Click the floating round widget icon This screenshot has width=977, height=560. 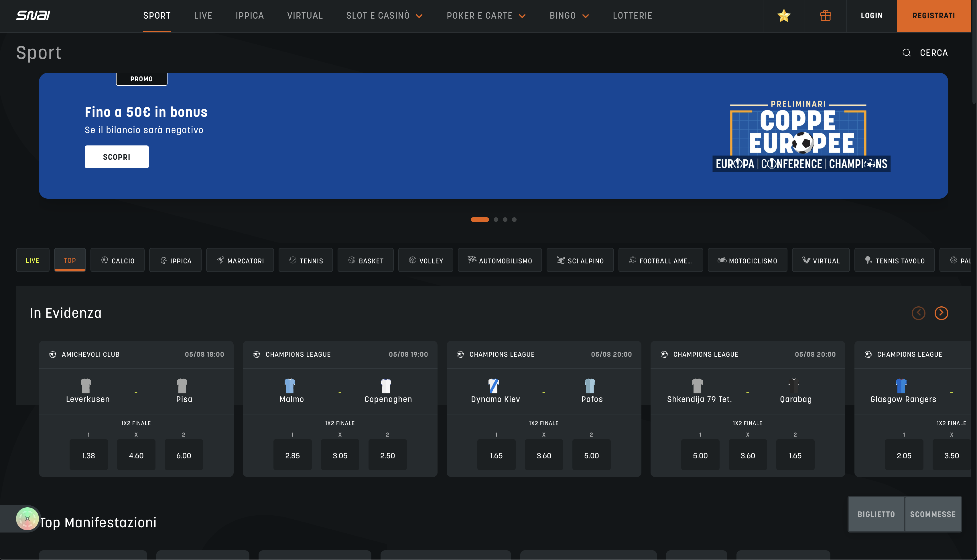(x=27, y=518)
